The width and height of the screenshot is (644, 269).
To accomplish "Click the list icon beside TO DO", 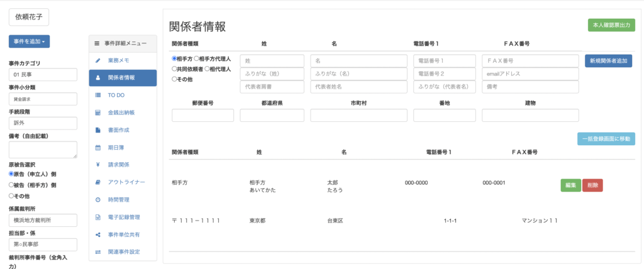I will 97,95.
